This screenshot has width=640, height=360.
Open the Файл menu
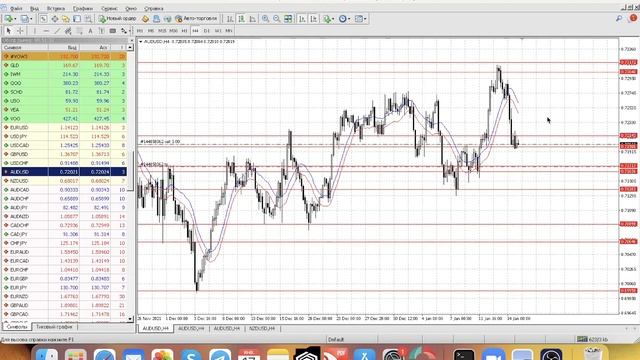click(x=16, y=8)
